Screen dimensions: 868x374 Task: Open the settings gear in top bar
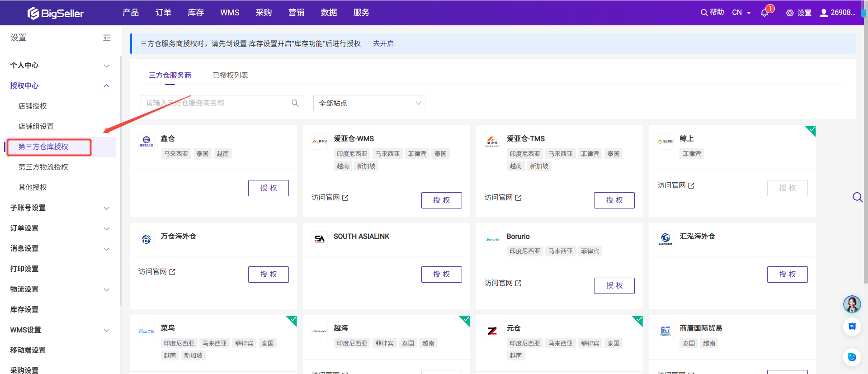tap(798, 13)
